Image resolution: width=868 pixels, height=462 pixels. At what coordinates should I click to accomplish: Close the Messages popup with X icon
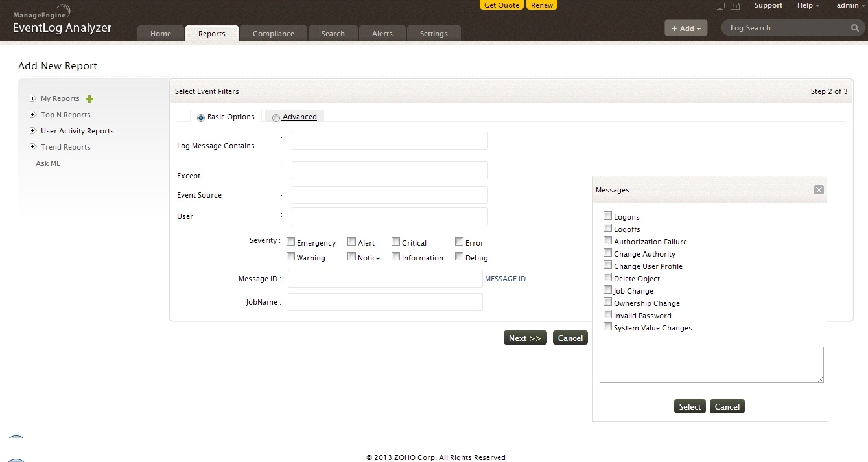coord(819,190)
